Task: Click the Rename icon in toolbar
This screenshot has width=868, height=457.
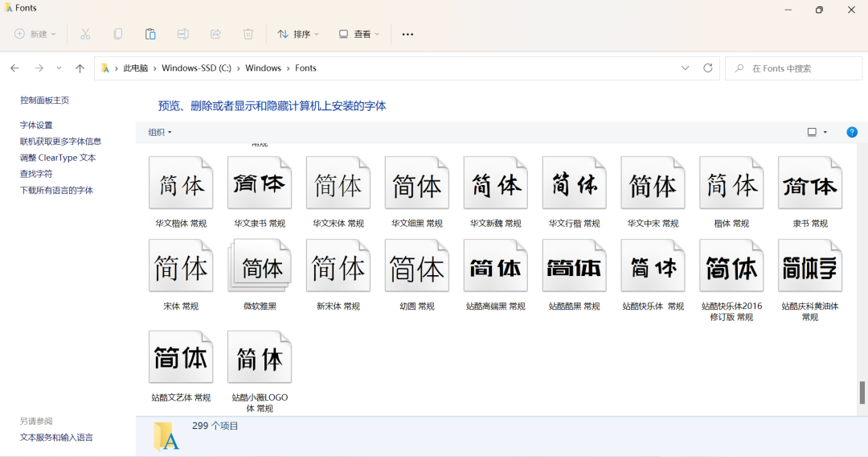Action: pos(182,35)
